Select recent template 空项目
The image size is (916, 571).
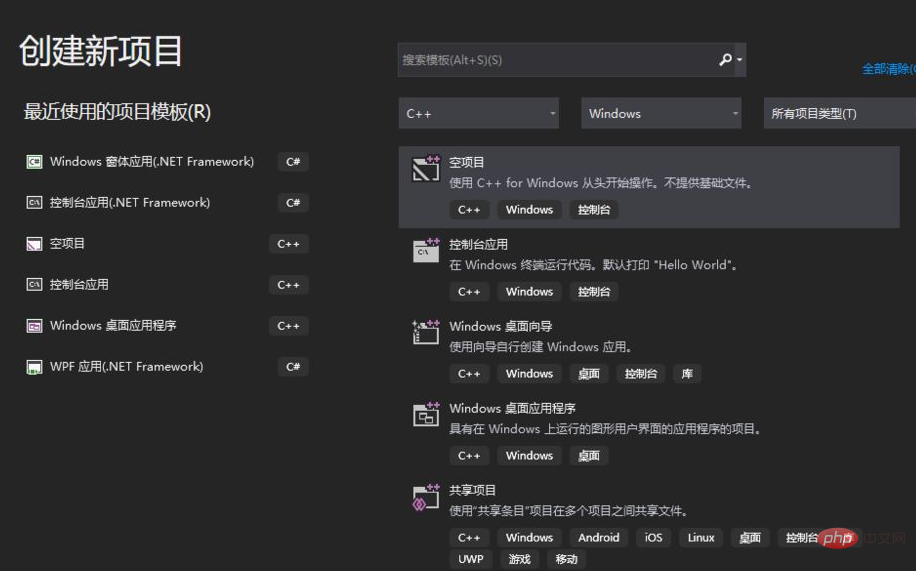[x=67, y=244]
